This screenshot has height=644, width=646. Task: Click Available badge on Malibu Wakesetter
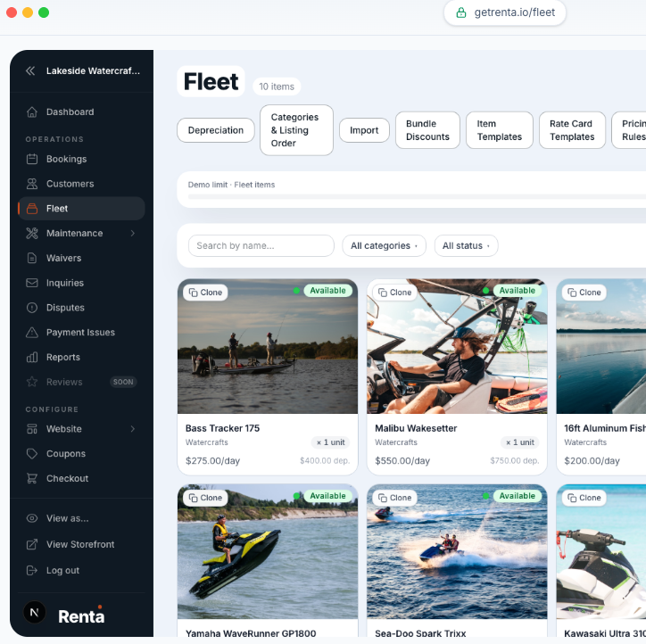pos(517,291)
